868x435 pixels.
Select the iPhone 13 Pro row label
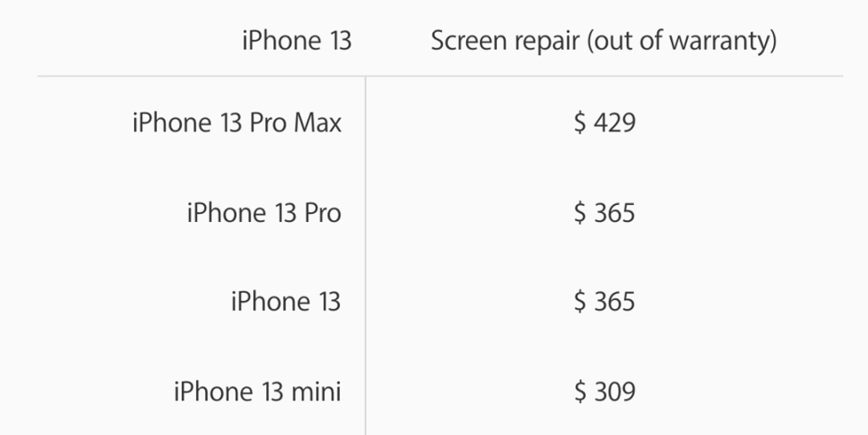tap(264, 213)
